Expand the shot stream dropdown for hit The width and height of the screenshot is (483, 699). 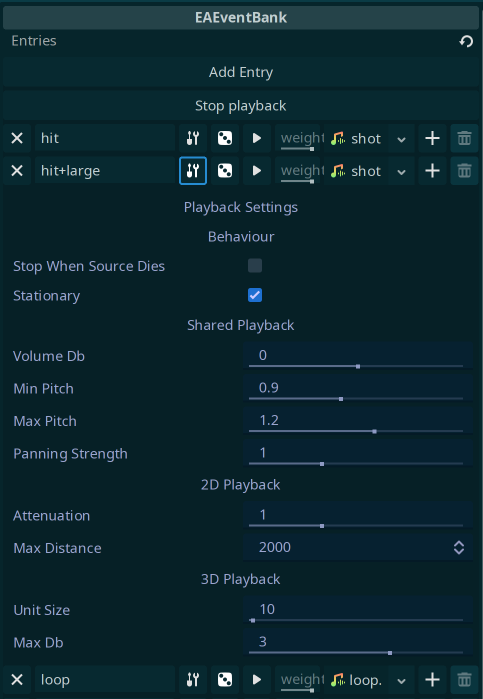pyautogui.click(x=401, y=139)
